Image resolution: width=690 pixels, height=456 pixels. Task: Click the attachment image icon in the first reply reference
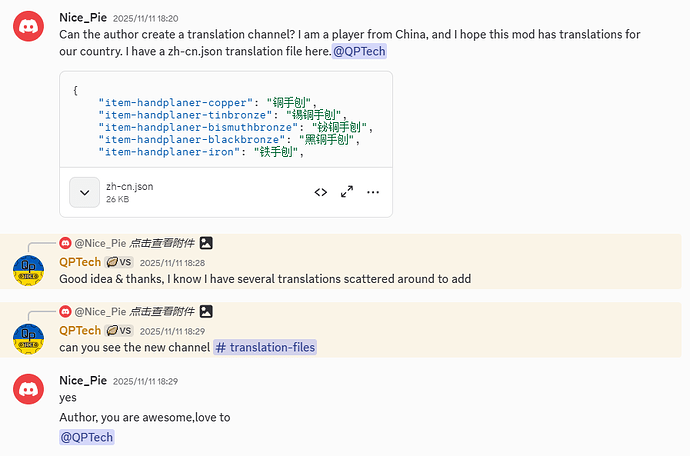(206, 243)
